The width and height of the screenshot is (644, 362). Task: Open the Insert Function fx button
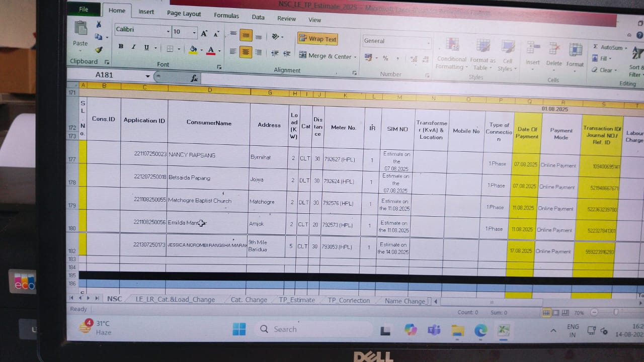pos(194,78)
